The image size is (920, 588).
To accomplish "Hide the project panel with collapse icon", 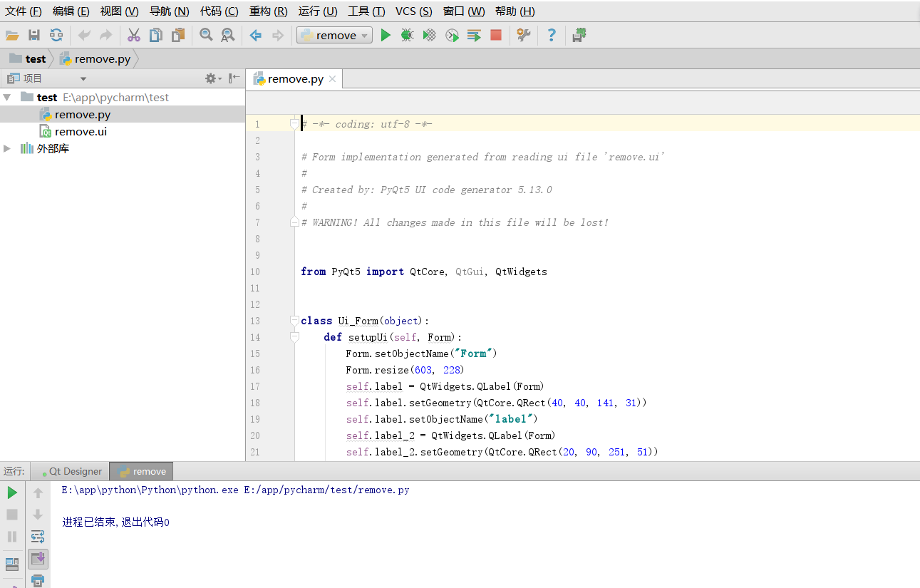I will (234, 78).
